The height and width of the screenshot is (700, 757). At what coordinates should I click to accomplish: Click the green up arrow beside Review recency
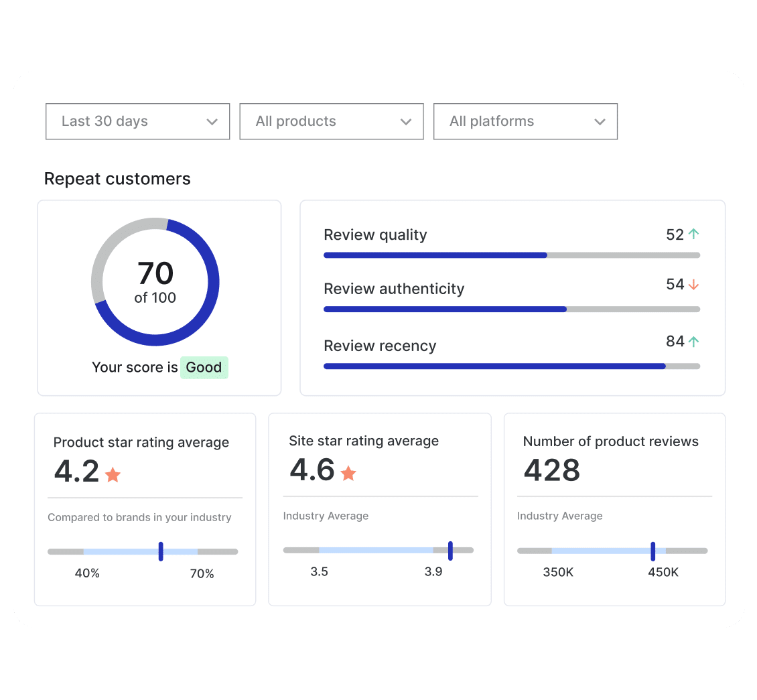pos(693,342)
